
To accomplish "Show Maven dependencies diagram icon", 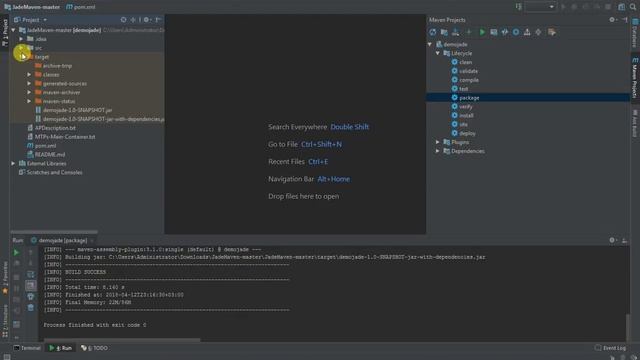I will (x=527, y=32).
